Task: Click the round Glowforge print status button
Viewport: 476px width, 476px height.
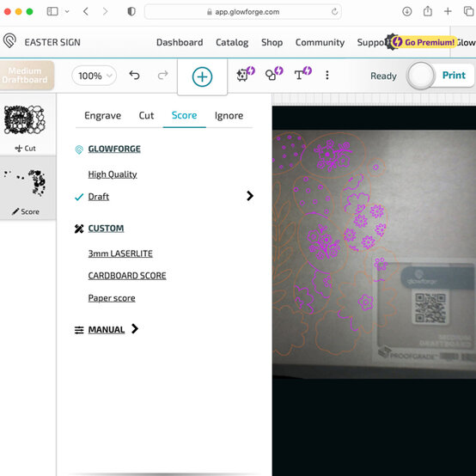Action: (x=421, y=76)
